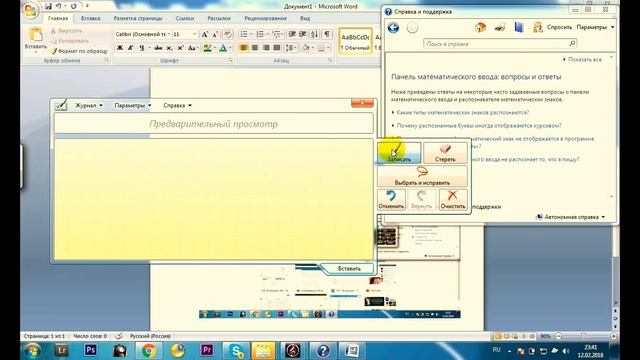
Task: Toggle superscript formatting
Action: coord(180,48)
